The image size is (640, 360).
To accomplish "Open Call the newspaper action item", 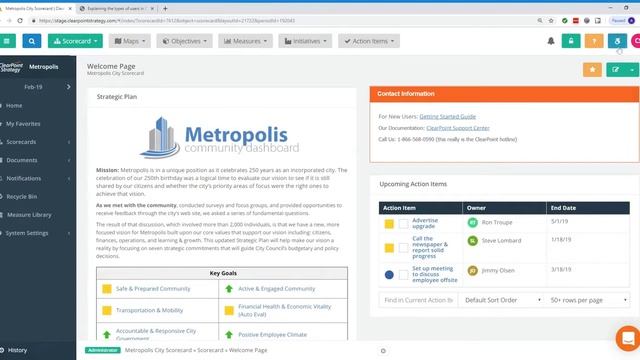I will point(430,247).
